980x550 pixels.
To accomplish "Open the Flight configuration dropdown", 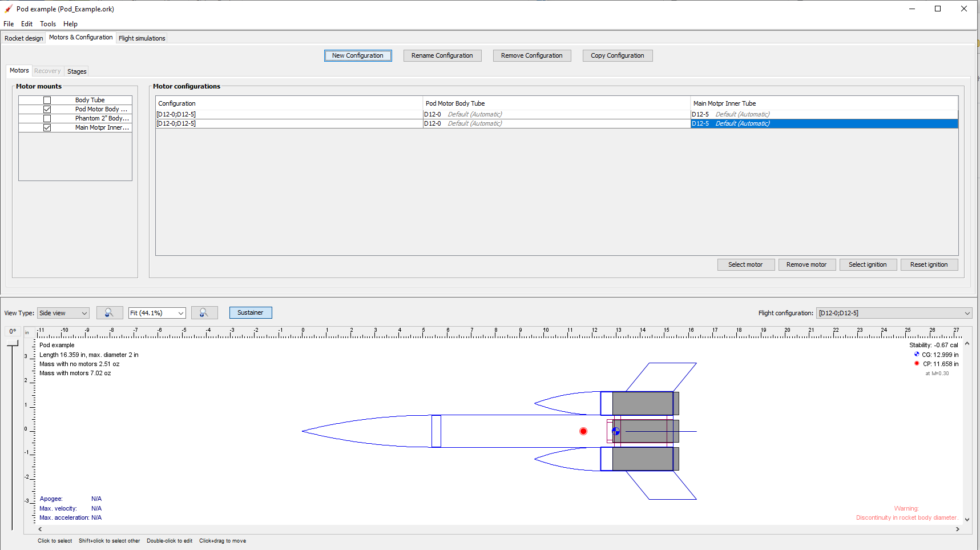I will (x=894, y=313).
